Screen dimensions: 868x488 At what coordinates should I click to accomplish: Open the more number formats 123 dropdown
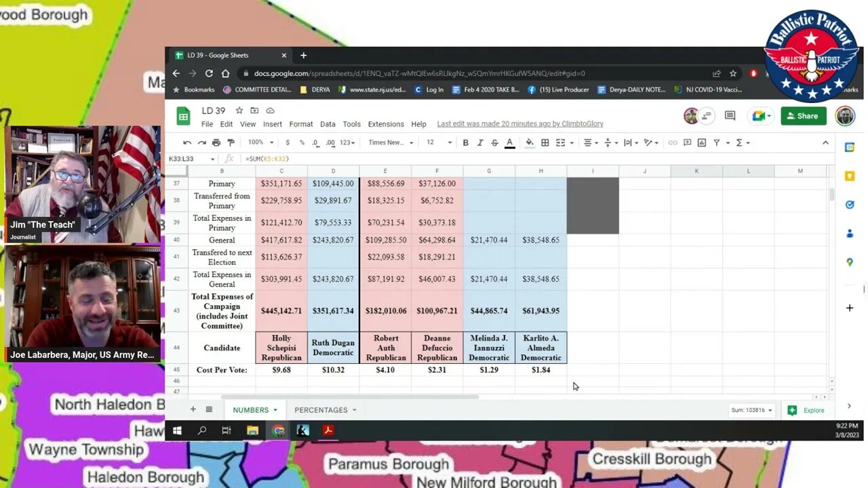pyautogui.click(x=347, y=142)
